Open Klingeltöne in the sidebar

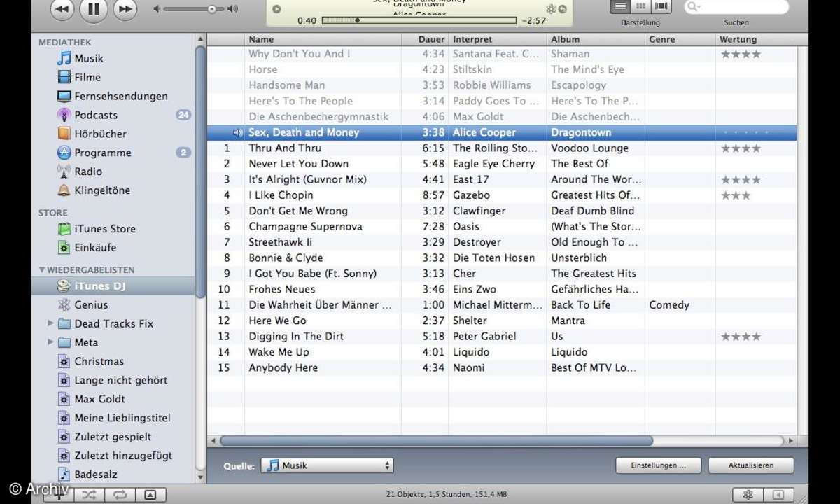102,190
